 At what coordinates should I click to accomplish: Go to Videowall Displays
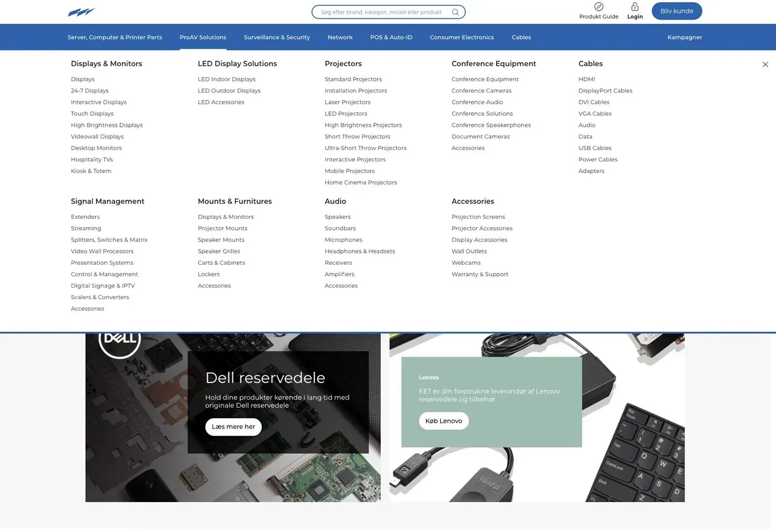click(x=97, y=137)
